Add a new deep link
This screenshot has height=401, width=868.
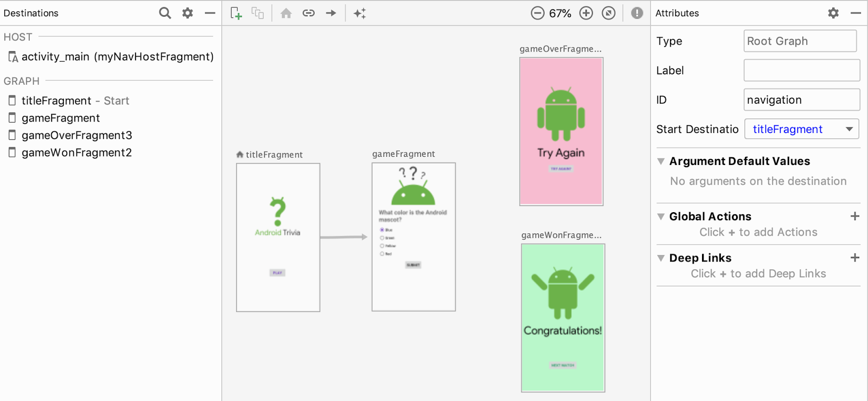[854, 258]
